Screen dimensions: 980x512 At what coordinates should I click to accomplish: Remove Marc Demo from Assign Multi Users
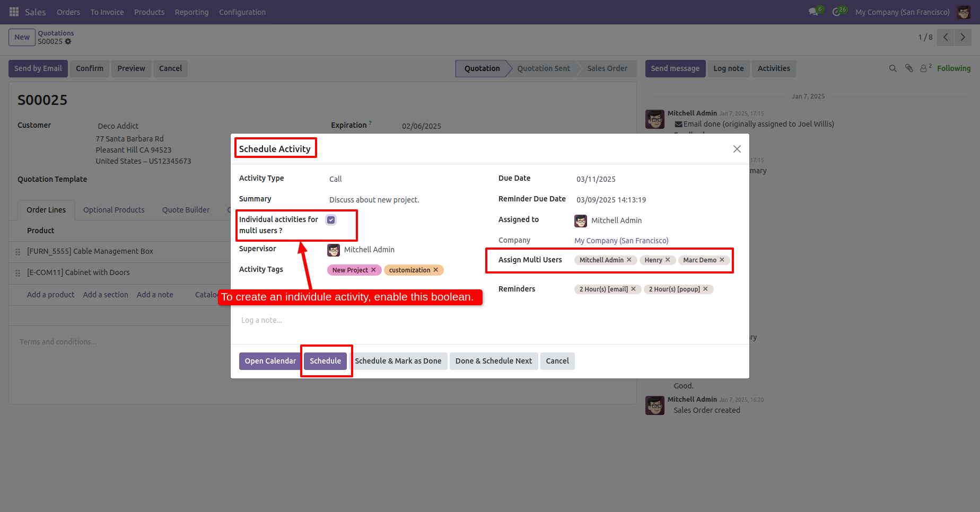pyautogui.click(x=722, y=260)
